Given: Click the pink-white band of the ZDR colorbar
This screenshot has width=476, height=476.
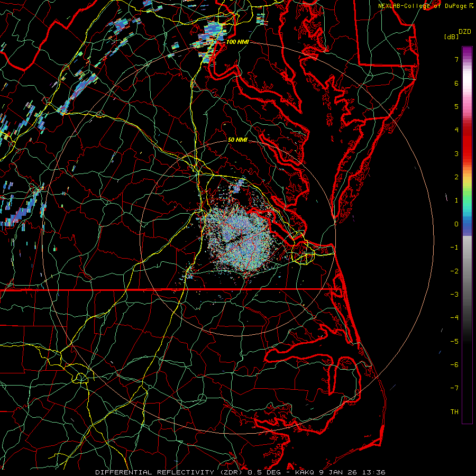Looking at the screenshot, I should click(x=467, y=88).
